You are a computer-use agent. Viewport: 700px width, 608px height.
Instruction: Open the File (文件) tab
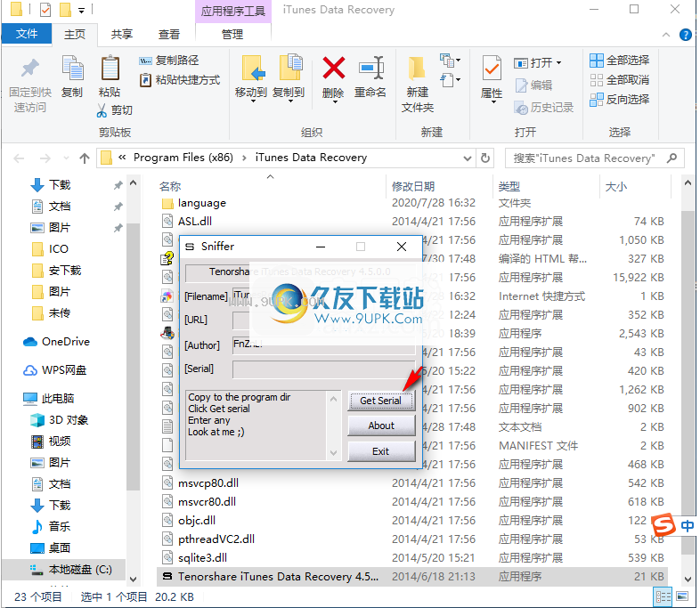(27, 34)
